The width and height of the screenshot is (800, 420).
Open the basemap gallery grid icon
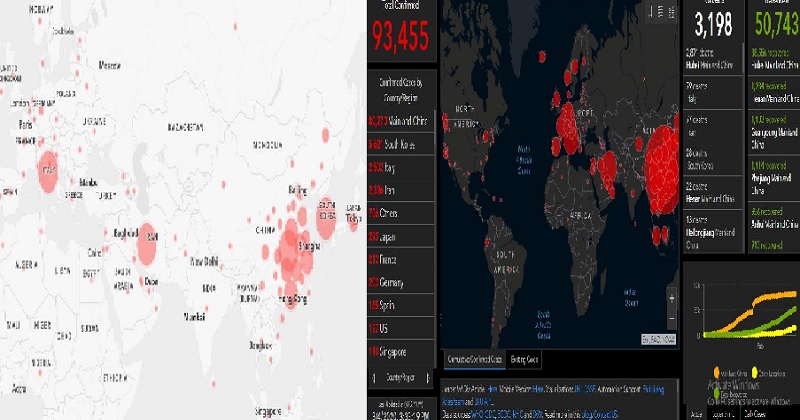click(672, 12)
